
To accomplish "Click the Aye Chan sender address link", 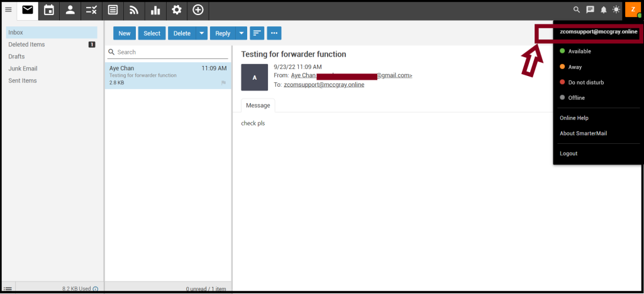I will (352, 75).
